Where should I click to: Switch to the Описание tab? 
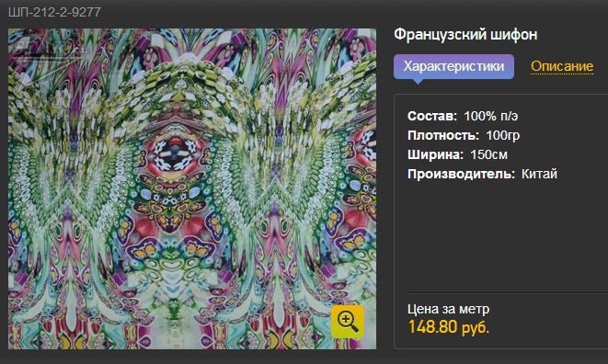click(562, 66)
